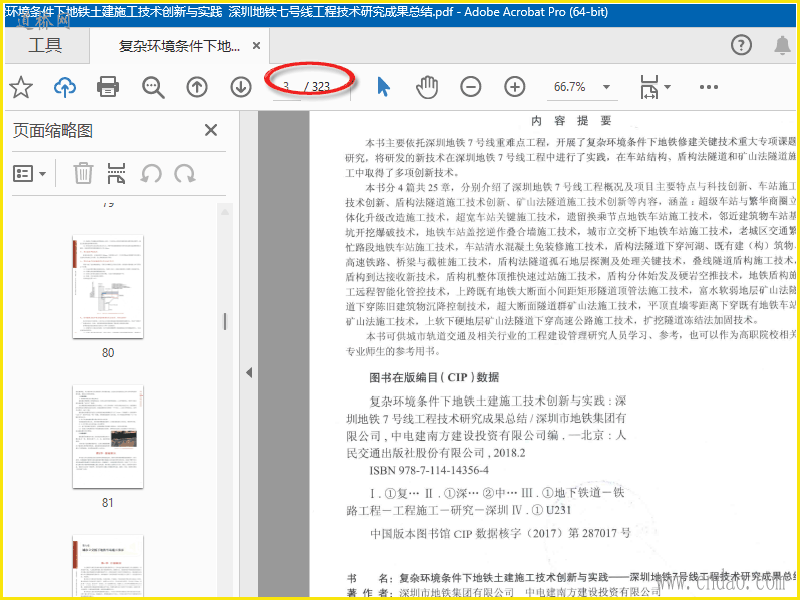Print the document
Viewport: 800px width, 600px height.
108,87
